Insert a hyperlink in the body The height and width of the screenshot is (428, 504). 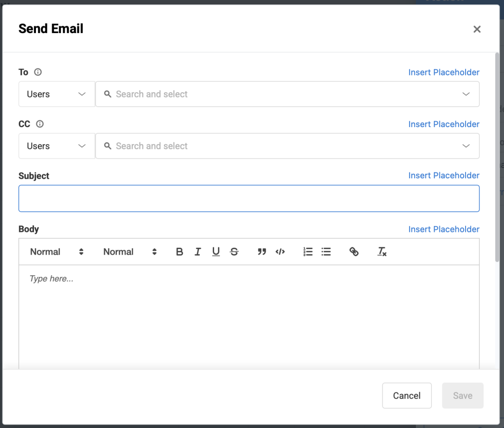pos(354,252)
